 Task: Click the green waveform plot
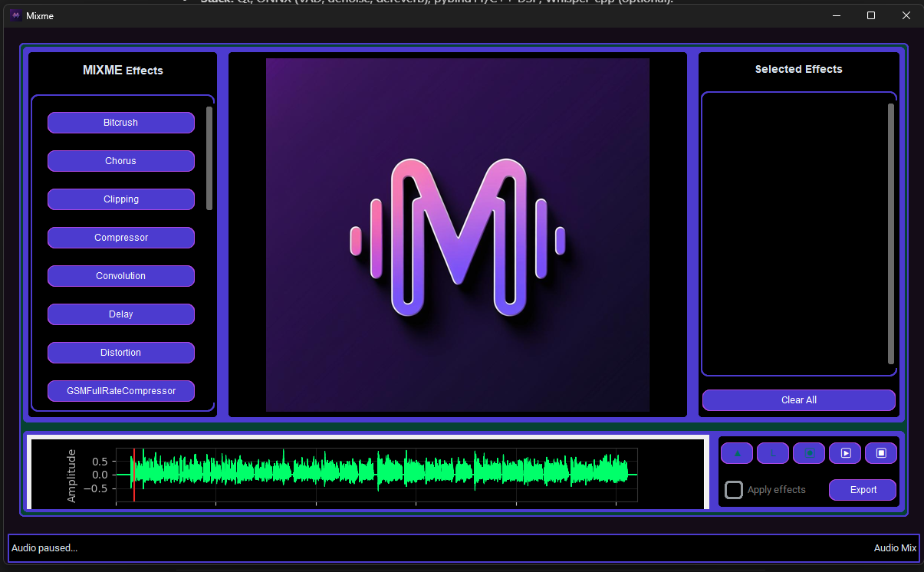click(377, 475)
